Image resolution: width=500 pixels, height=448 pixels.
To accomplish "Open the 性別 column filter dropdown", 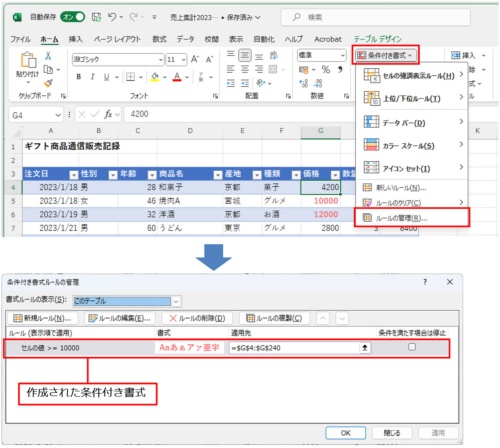I will 113,174.
